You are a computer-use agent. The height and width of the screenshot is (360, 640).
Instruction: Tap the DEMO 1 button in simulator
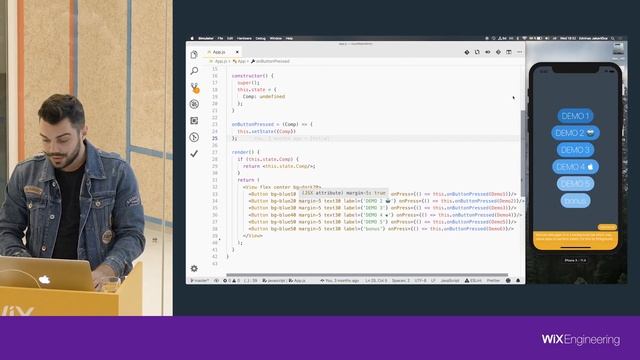point(575,116)
